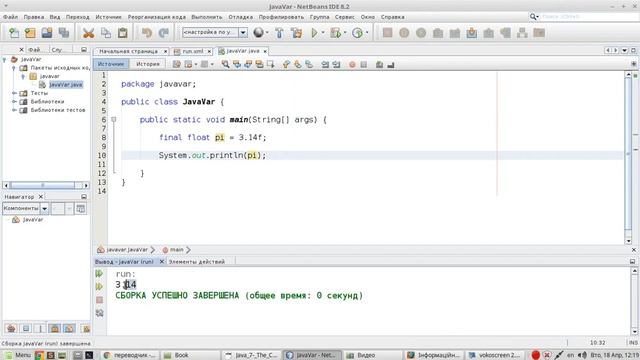640x360 pixels.
Task: Open the Сервис menu
Action: click(345, 17)
